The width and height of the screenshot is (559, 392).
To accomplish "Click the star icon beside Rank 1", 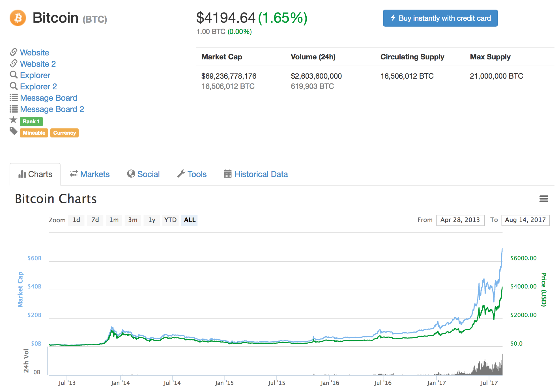I will 13,120.
